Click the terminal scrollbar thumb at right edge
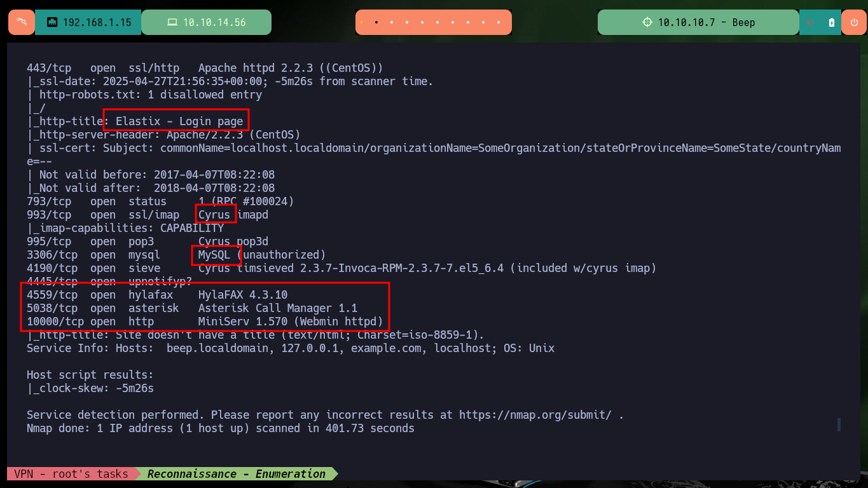The image size is (868, 488). pos(839,424)
